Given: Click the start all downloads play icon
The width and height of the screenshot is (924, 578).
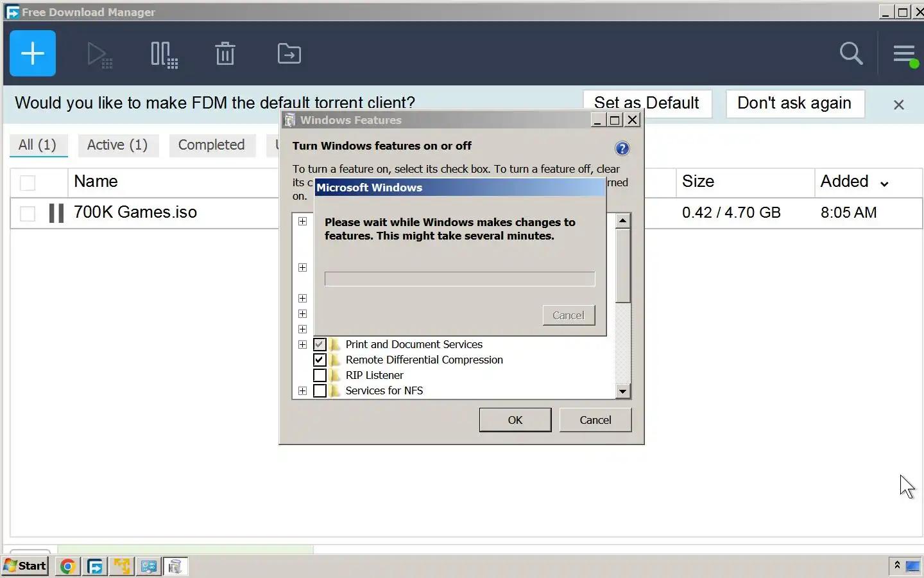Looking at the screenshot, I should pyautogui.click(x=99, y=55).
